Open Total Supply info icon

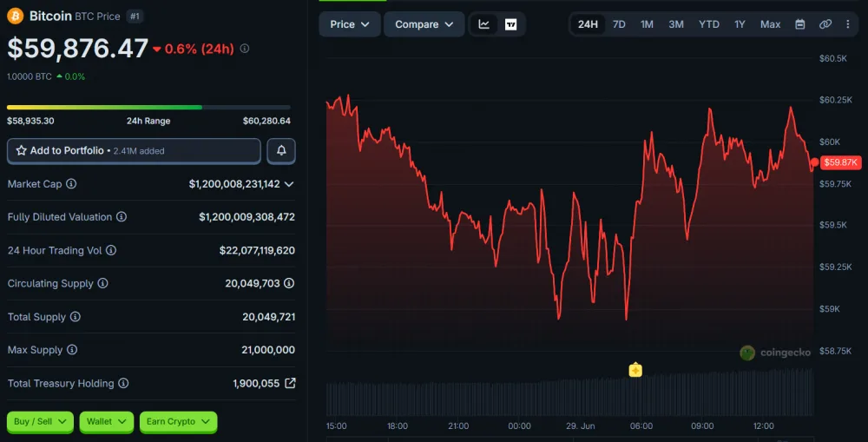coord(76,317)
